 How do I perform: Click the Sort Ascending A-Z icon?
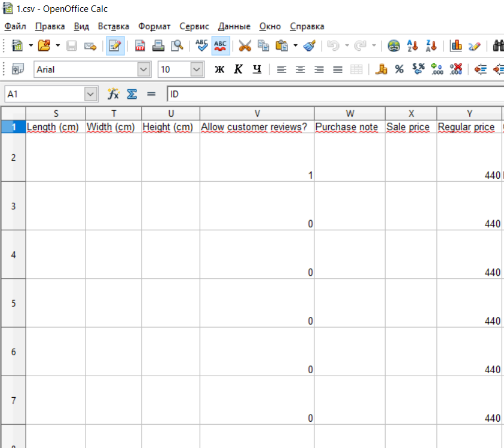pyautogui.click(x=413, y=45)
